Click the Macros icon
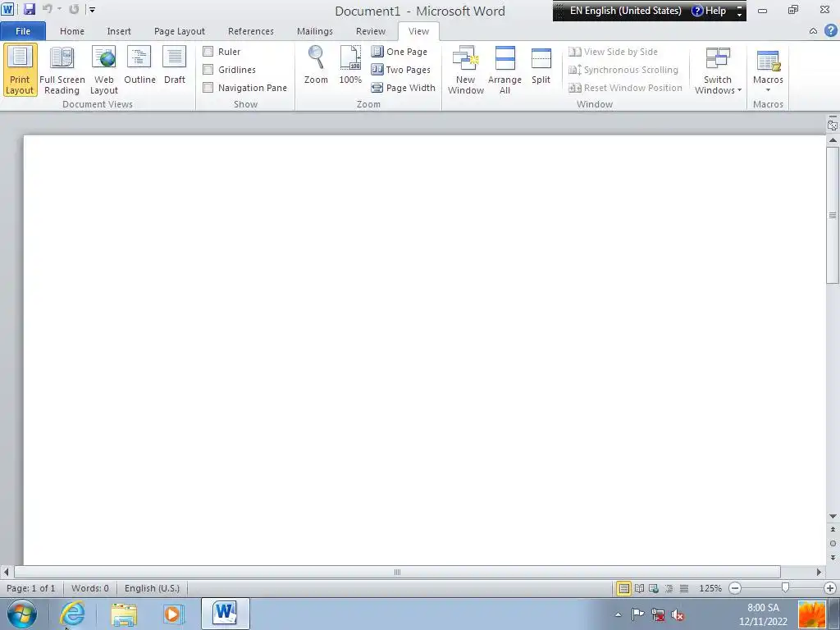The image size is (840, 630). pyautogui.click(x=768, y=60)
